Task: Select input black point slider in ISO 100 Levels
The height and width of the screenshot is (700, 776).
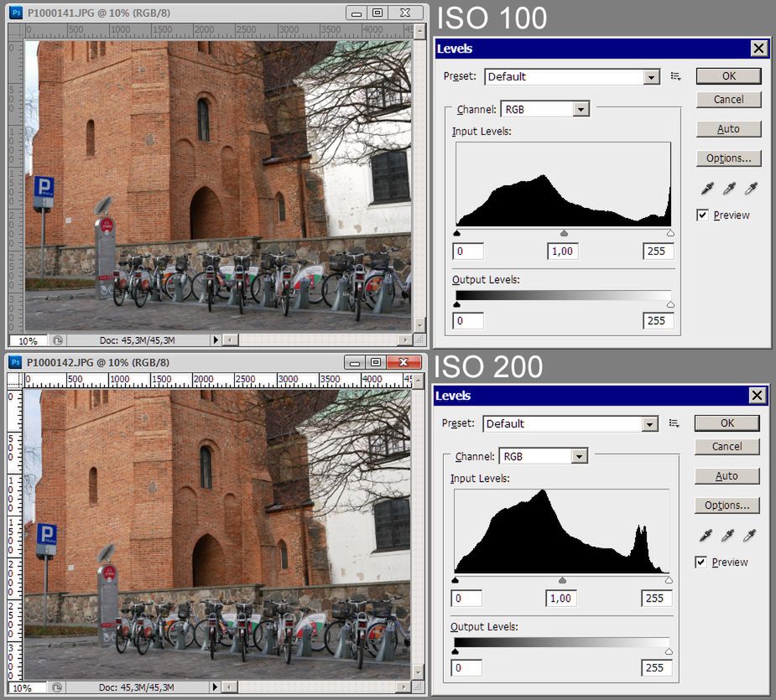Action: click(x=456, y=233)
